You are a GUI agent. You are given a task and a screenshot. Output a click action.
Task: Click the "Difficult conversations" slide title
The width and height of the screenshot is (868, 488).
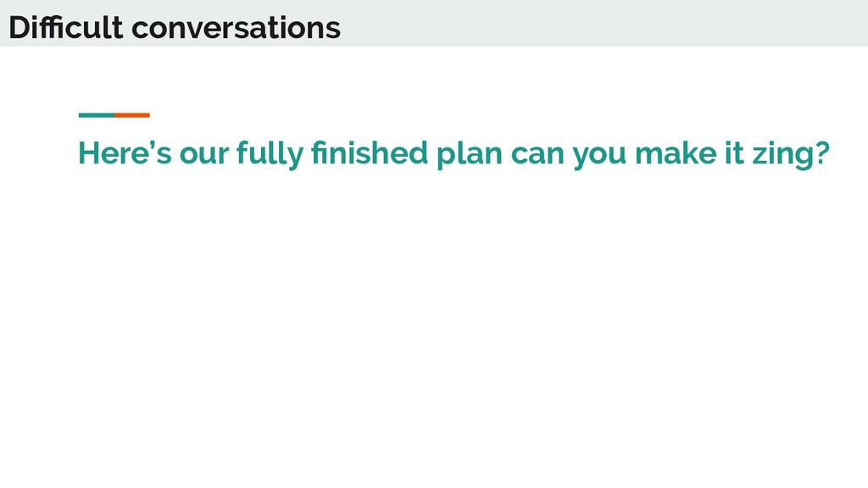[x=175, y=28]
